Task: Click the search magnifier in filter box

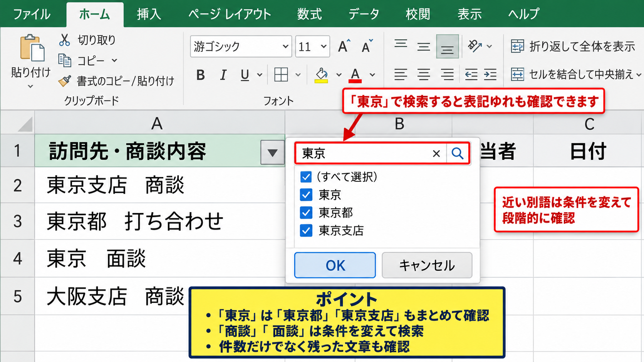Action: (458, 153)
